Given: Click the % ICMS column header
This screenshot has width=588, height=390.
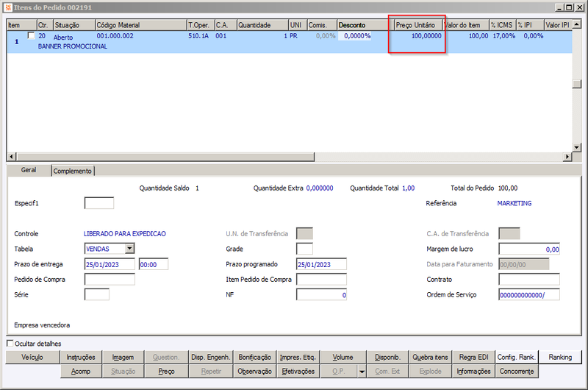Looking at the screenshot, I should (502, 25).
